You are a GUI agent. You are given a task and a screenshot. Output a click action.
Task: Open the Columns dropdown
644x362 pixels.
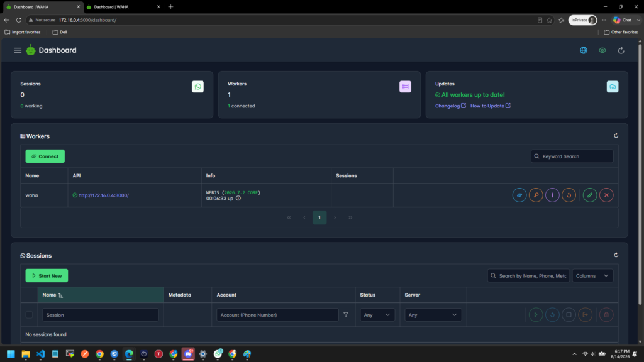click(592, 276)
